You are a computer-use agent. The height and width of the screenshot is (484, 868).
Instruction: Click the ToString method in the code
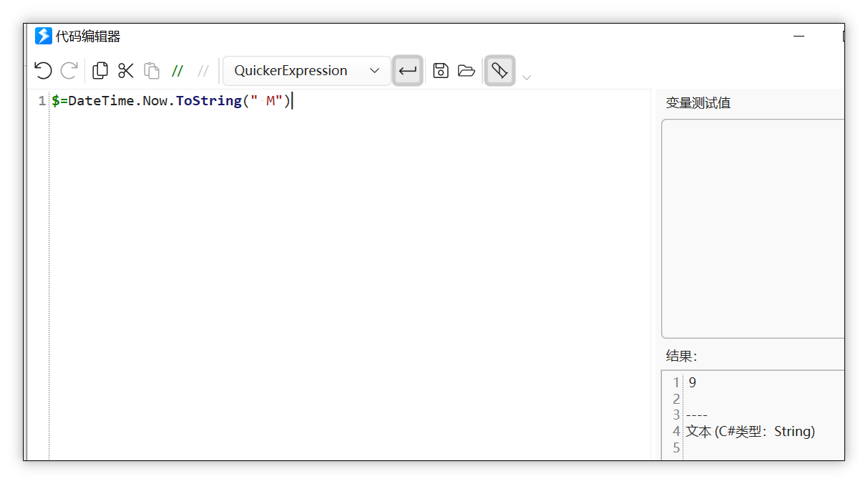(x=208, y=101)
